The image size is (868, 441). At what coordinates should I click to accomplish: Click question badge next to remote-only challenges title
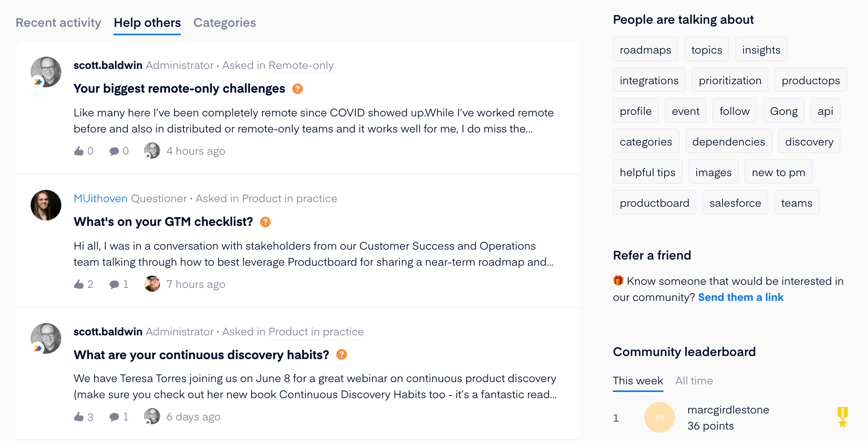pyautogui.click(x=298, y=89)
